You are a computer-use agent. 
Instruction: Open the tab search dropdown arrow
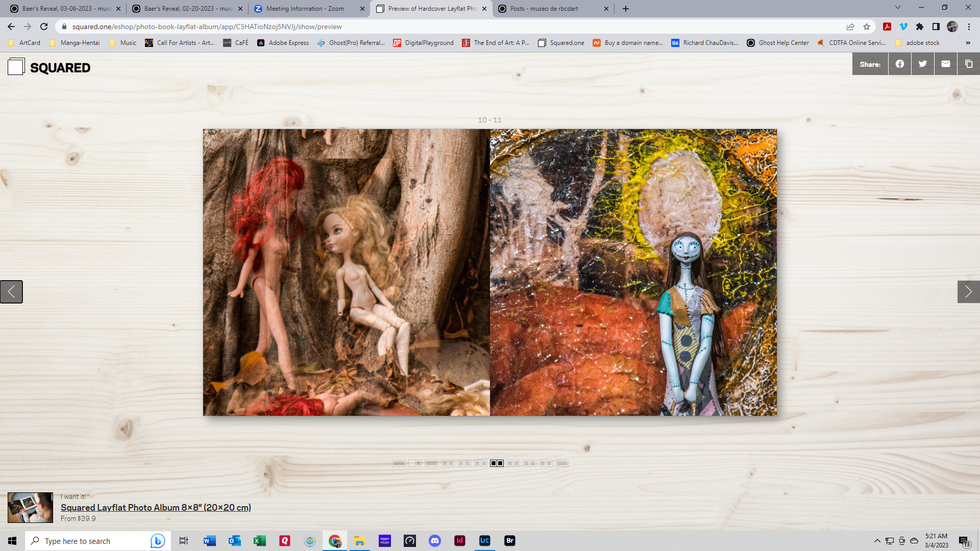pos(897,8)
